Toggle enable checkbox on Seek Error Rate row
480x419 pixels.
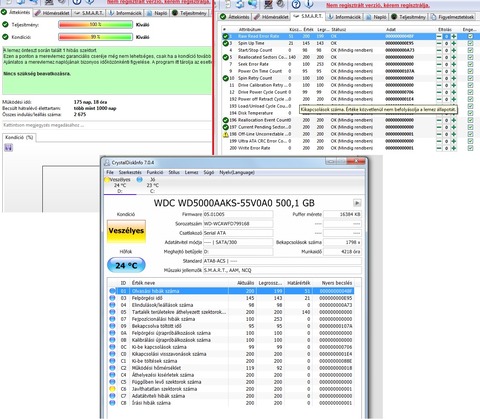tap(470, 64)
